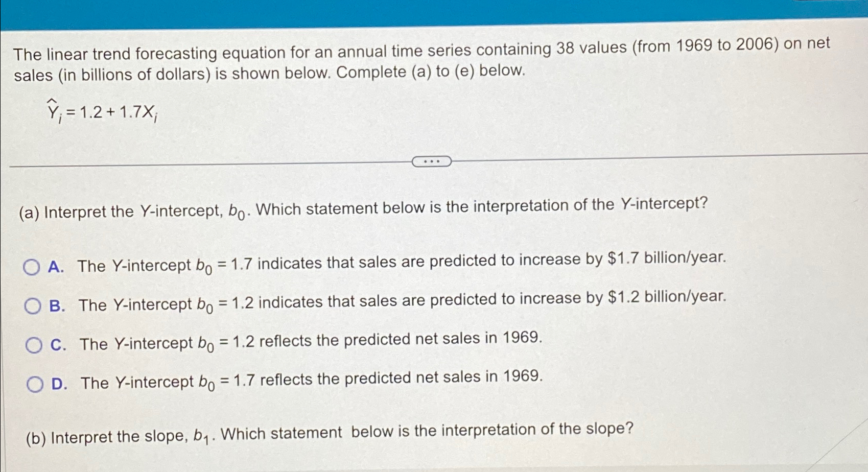Select radio button for option B
Screen dimensions: 868x472
point(33,306)
